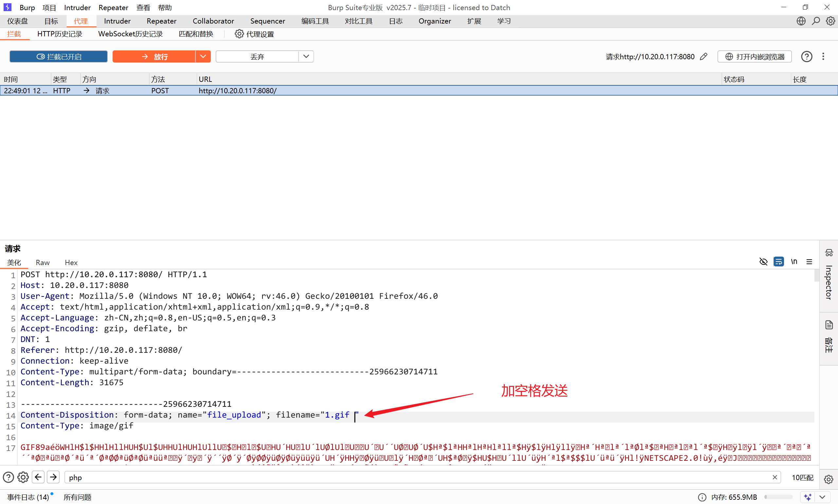Open 事件日志 event log link
Viewport: 838px width, 504px height.
point(28,497)
